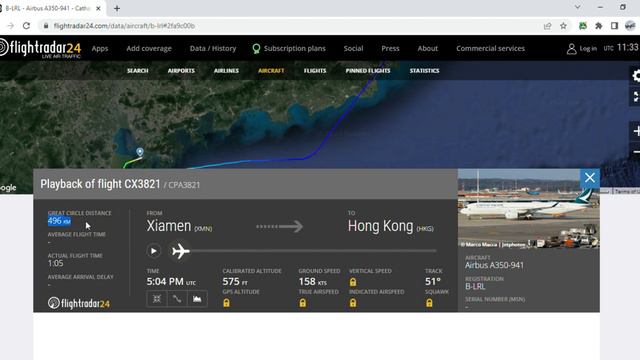Click the Airbus A350-941 aircraft text
This screenshot has width=640, height=360.
point(494,265)
